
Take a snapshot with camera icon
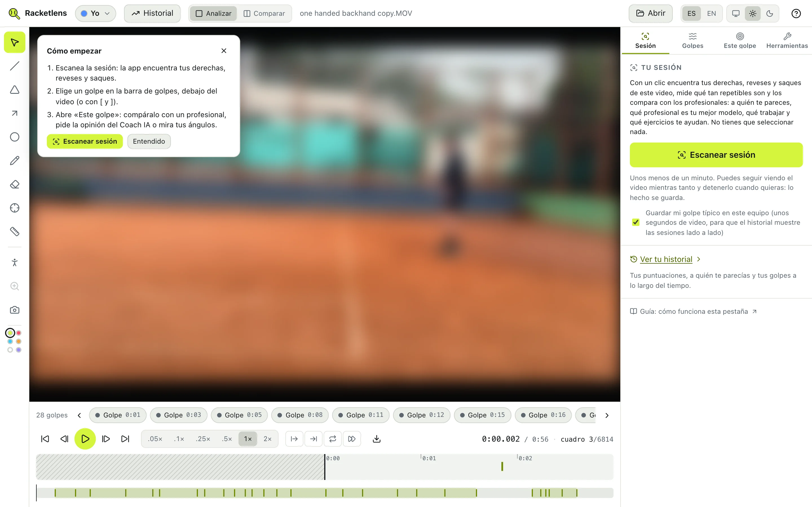click(14, 310)
